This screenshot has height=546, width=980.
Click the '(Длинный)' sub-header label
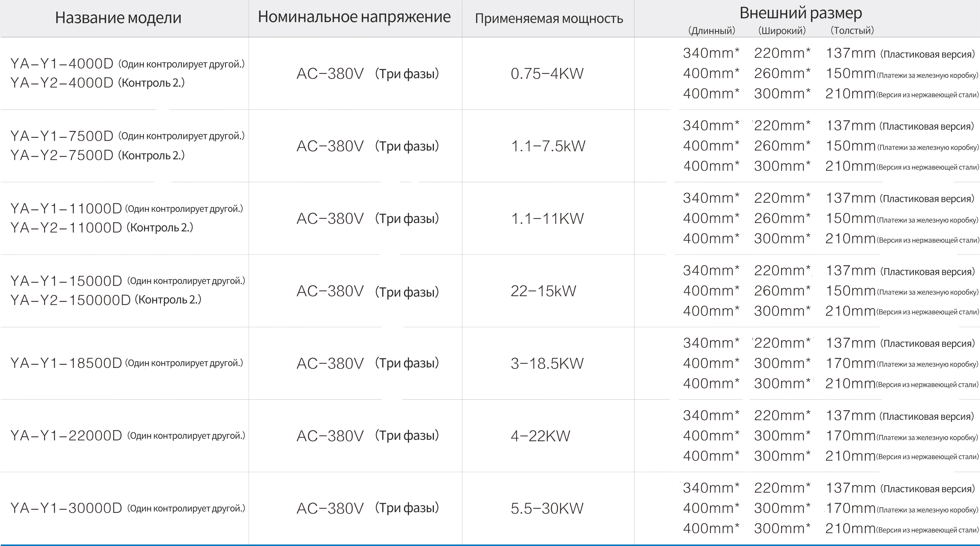(x=712, y=31)
